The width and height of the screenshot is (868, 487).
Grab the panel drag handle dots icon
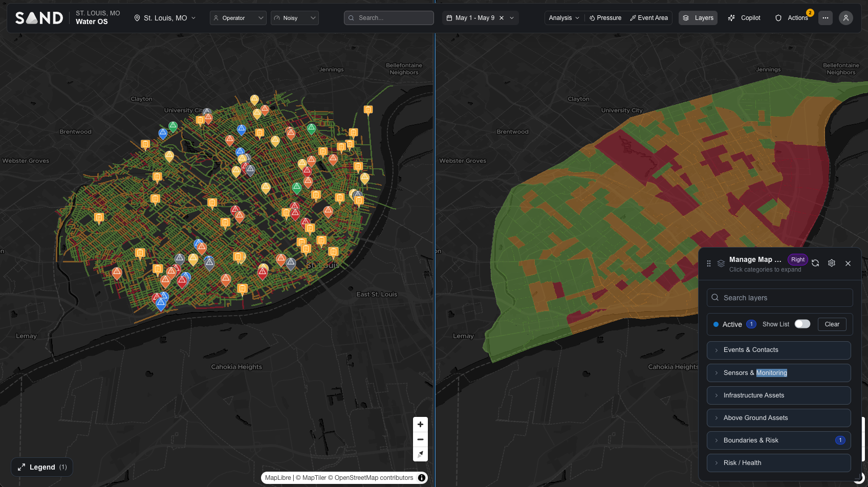click(709, 263)
